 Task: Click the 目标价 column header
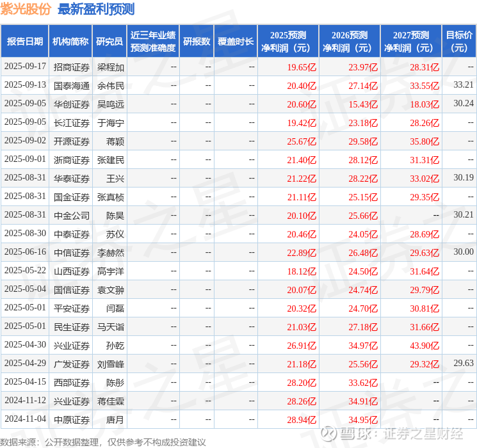[x=458, y=42]
